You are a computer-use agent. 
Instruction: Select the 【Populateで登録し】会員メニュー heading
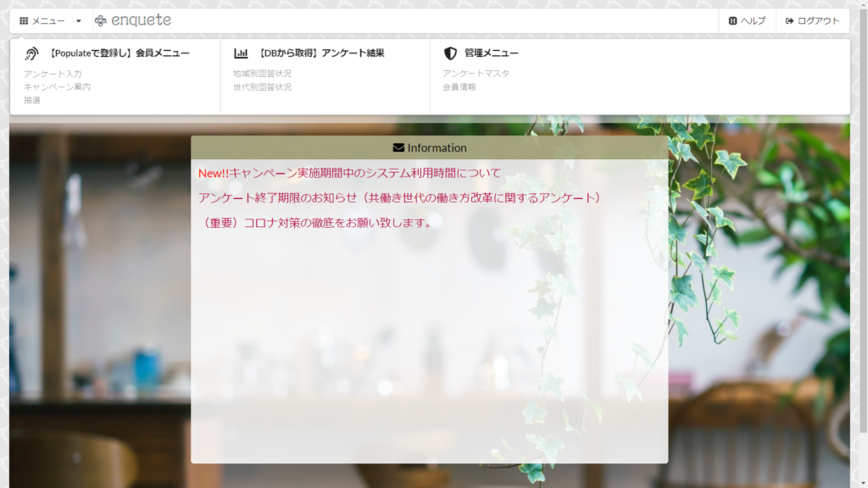click(119, 53)
